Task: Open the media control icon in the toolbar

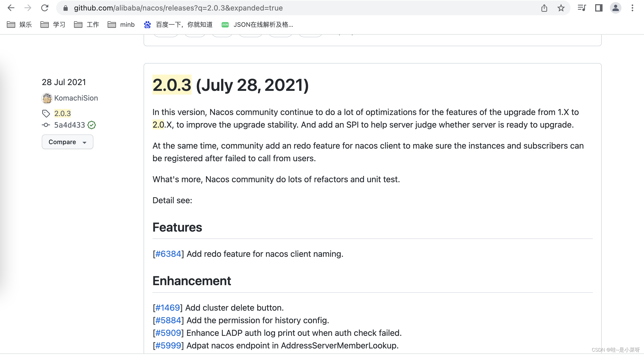Action: click(x=582, y=8)
